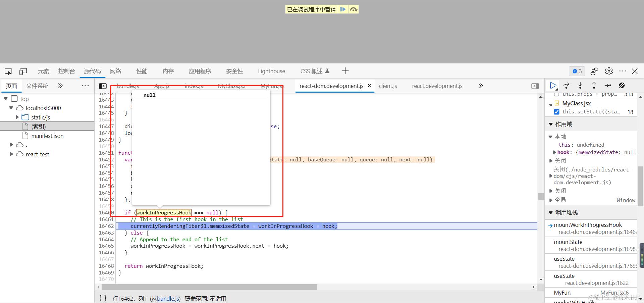
Task: Expand the 全局 scope
Action: pos(551,200)
